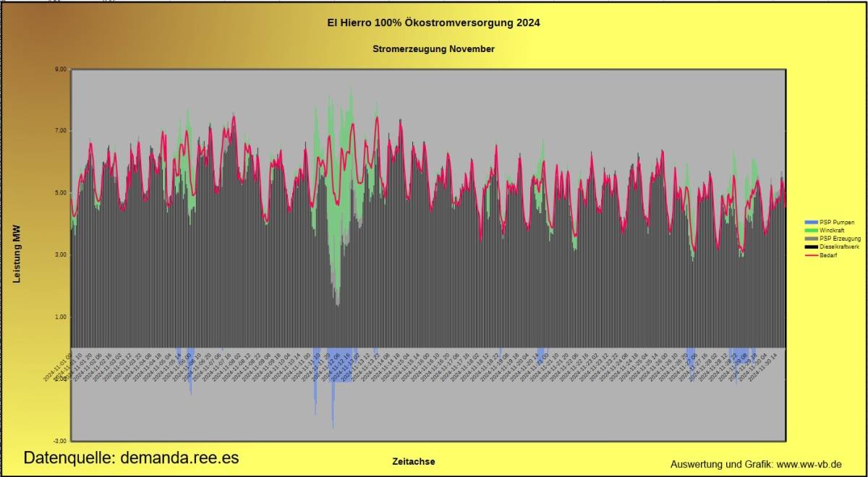Select the Windkraft legend label
The width and height of the screenshot is (868, 477).
(x=833, y=230)
